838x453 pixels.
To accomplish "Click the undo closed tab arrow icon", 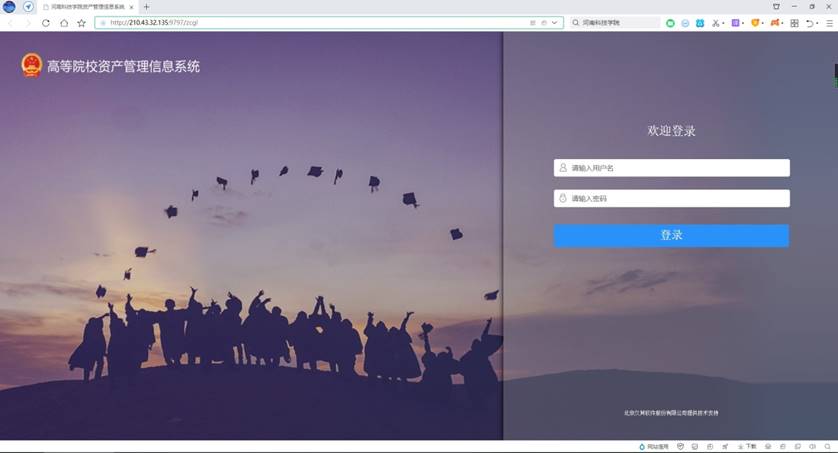I will click(x=810, y=23).
